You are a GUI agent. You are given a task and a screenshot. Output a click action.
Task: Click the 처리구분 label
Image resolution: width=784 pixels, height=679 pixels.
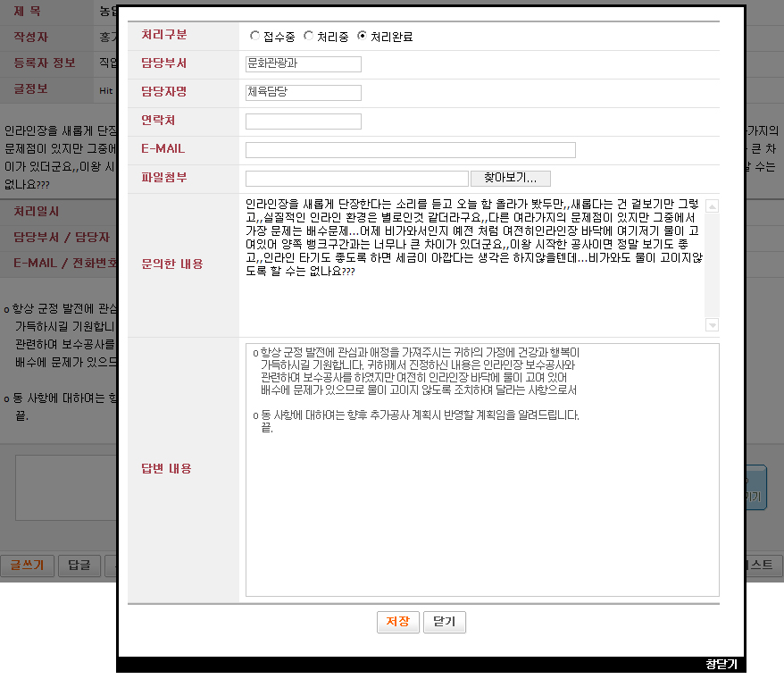[x=164, y=35]
